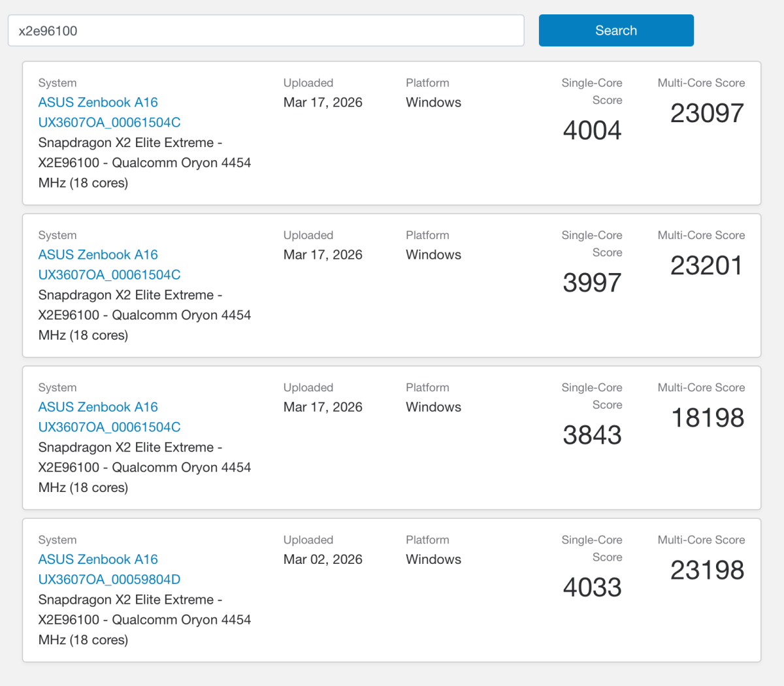Click the single-core score 3997
The width and height of the screenshot is (784, 686).
592,283
